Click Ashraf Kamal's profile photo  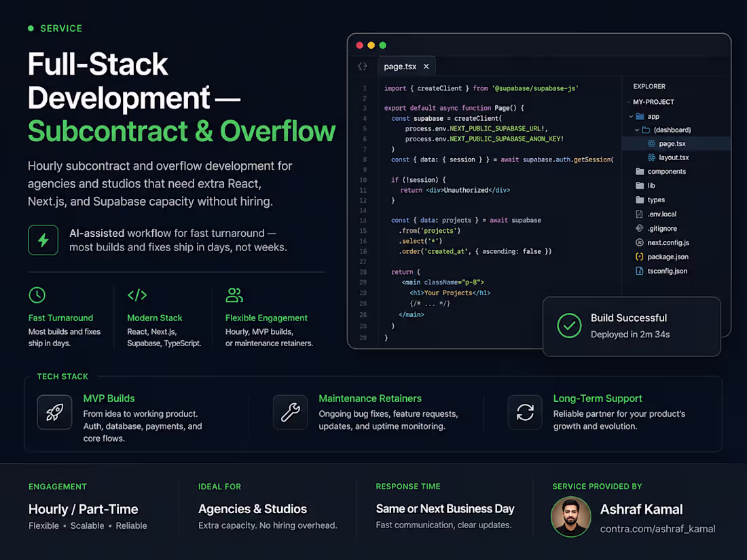[x=570, y=517]
